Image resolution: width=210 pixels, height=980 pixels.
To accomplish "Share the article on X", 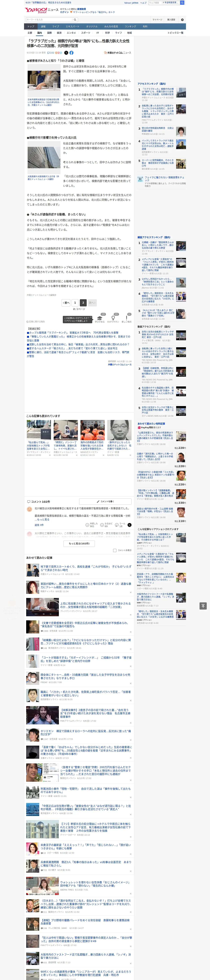I will tap(66, 53).
